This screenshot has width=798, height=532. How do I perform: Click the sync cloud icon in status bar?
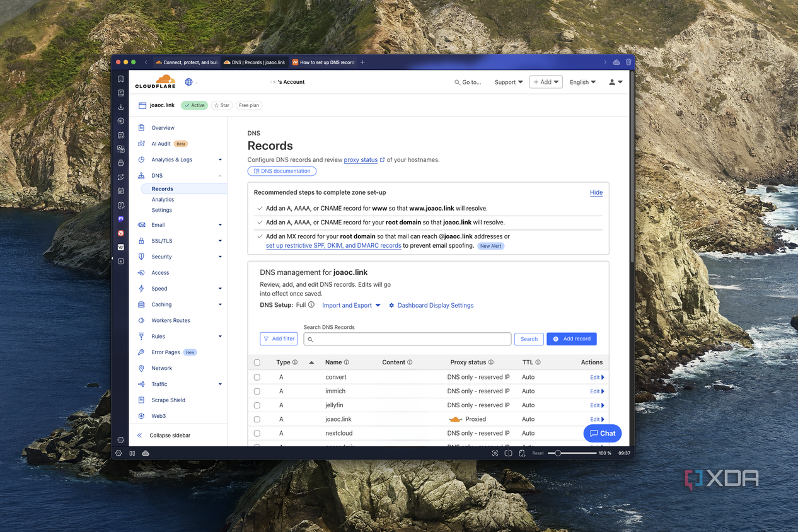146,453
